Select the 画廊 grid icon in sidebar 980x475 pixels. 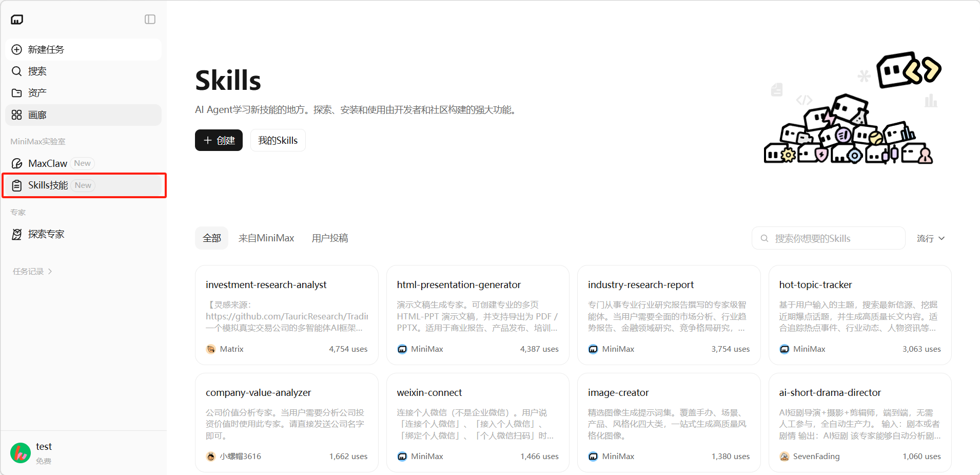click(17, 115)
